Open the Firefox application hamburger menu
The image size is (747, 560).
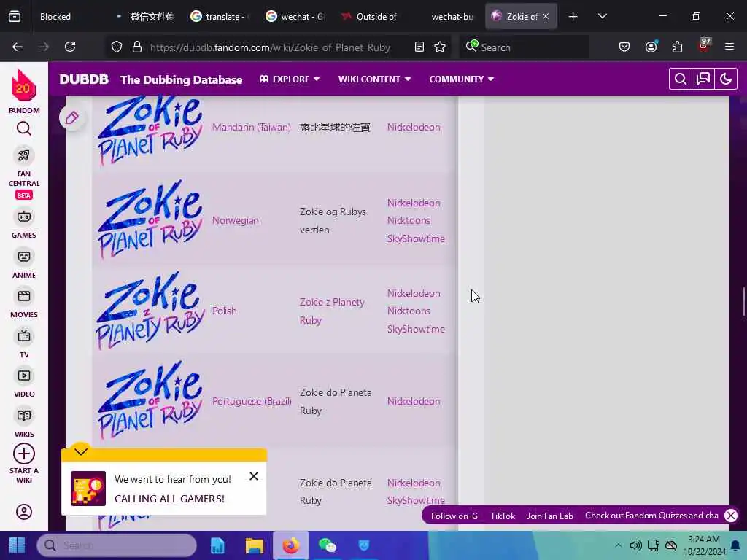point(729,47)
